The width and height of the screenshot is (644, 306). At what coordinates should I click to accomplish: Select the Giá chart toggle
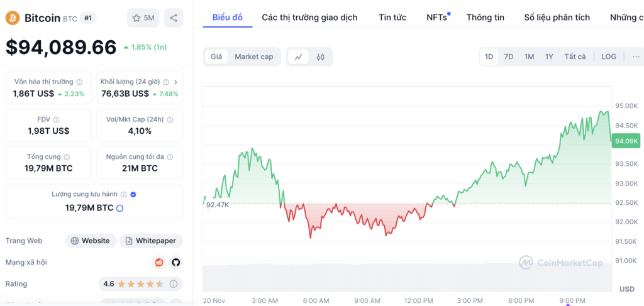(216, 57)
